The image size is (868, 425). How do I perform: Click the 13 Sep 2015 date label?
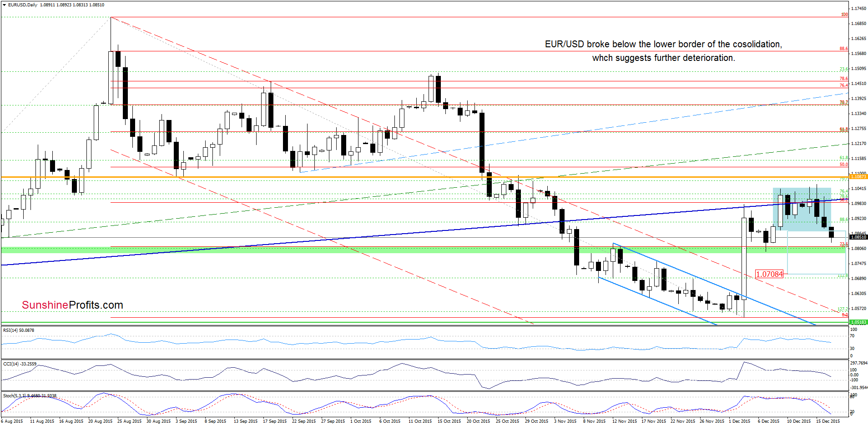(x=246, y=421)
